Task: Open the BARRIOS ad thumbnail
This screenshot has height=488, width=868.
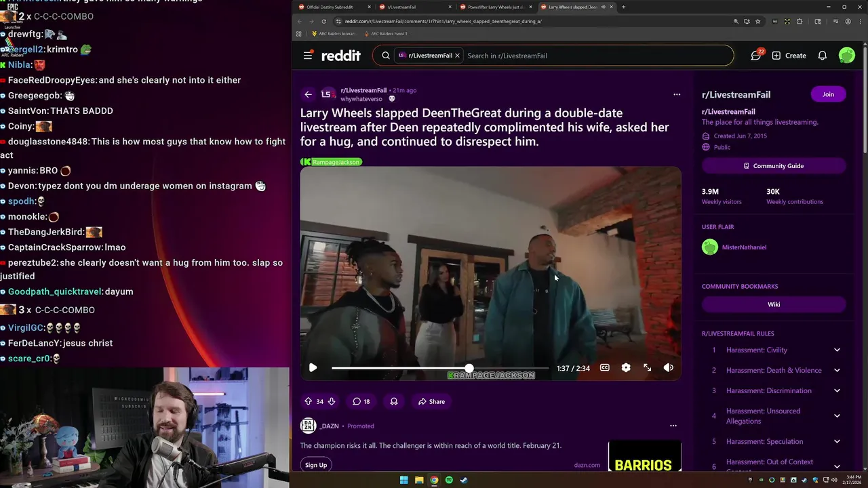Action: (x=644, y=457)
